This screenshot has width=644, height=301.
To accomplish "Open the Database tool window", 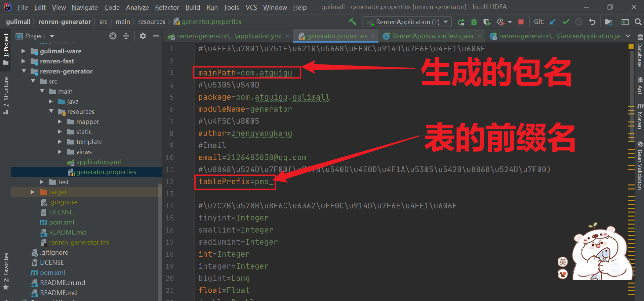I will pos(640,51).
